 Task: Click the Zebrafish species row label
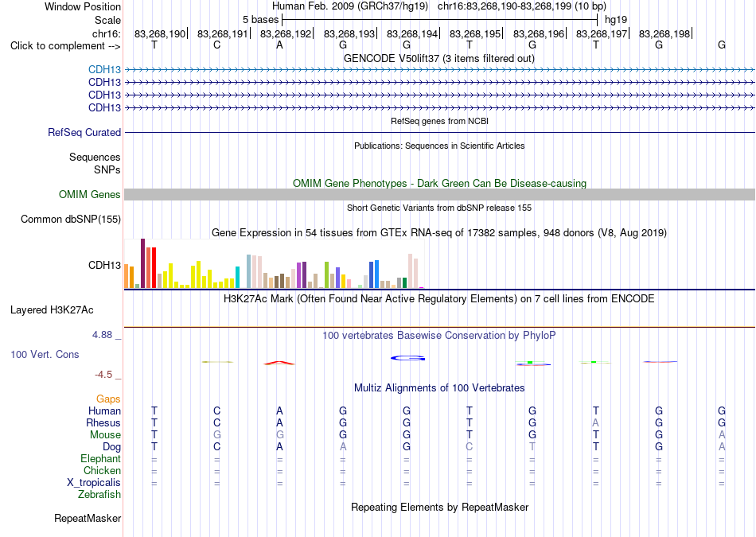tap(99, 495)
